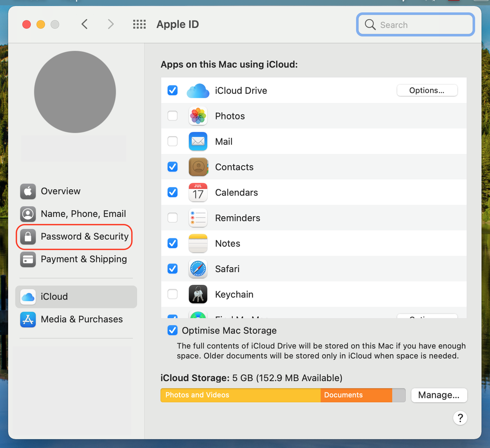Open iCloud Drive Options
The width and height of the screenshot is (490, 448).
(x=427, y=90)
